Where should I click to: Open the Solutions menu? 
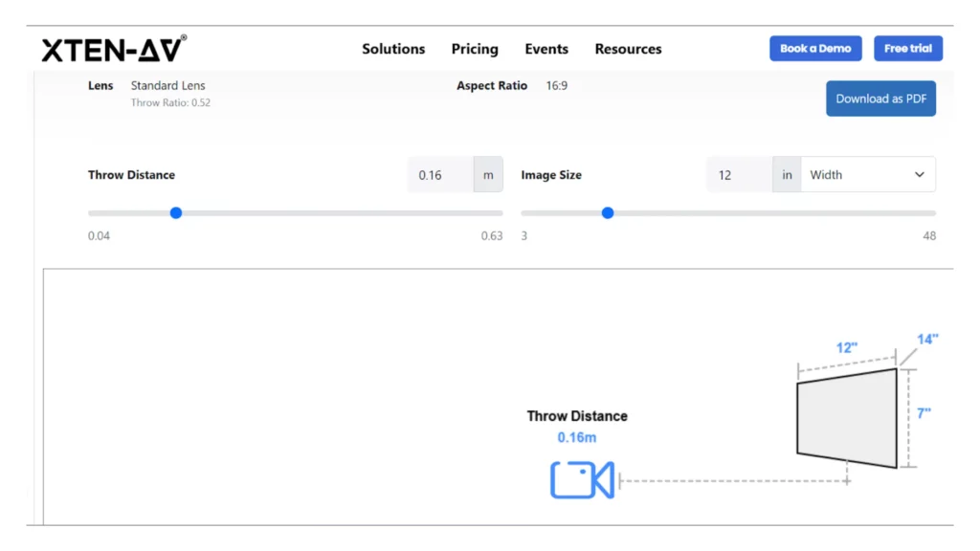pos(392,49)
